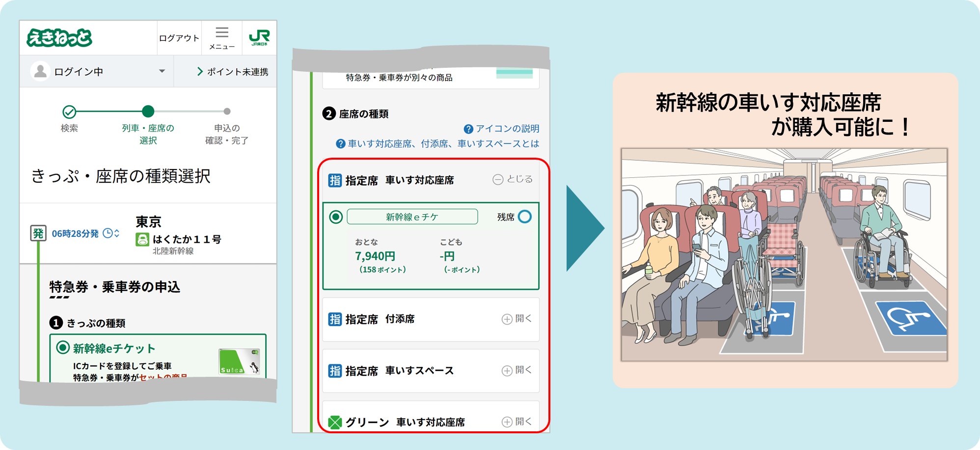
Task: Click the completed 検索 step checkmark
Action: [69, 112]
